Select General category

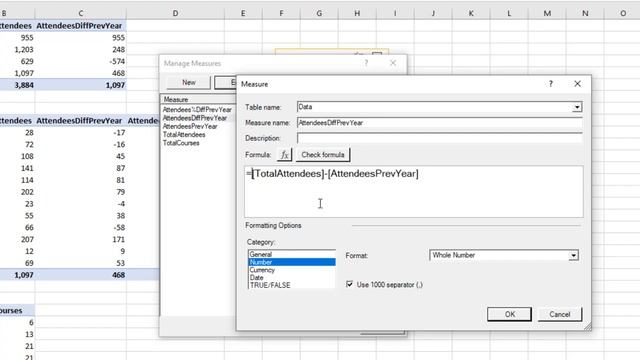pyautogui.click(x=291, y=254)
